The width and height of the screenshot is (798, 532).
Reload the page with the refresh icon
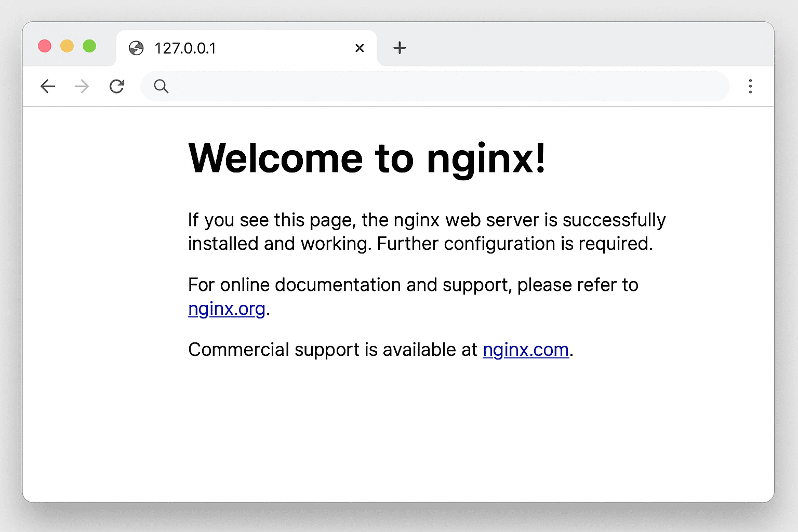[x=117, y=86]
